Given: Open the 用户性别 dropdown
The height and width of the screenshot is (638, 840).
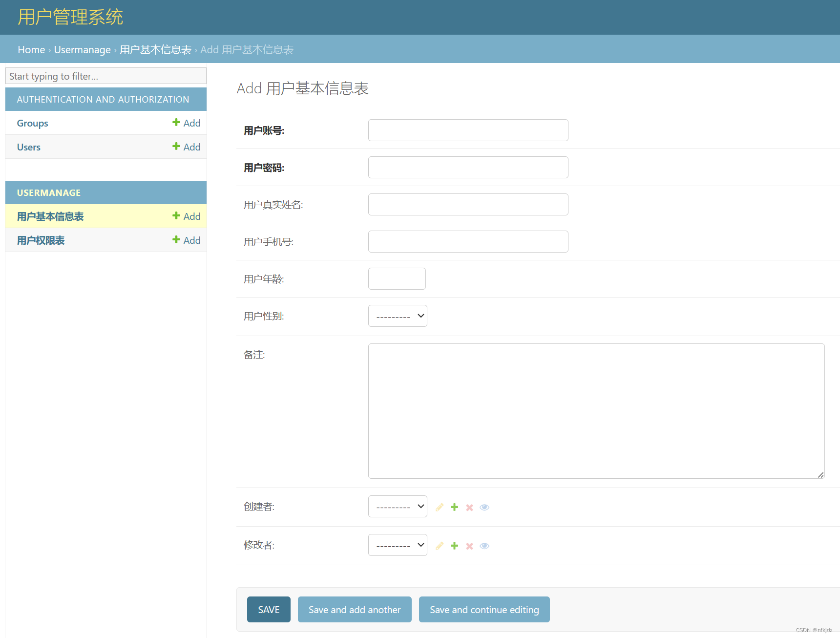Looking at the screenshot, I should tap(397, 316).
